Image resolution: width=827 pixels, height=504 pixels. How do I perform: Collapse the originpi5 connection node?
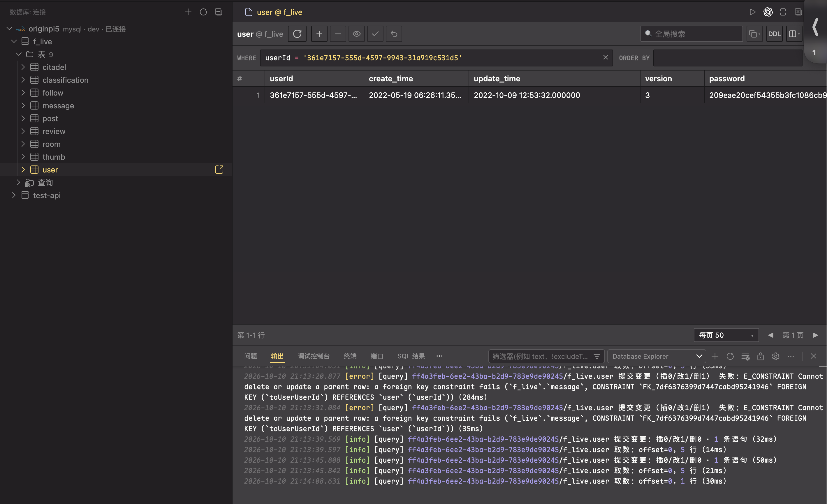pyautogui.click(x=9, y=29)
